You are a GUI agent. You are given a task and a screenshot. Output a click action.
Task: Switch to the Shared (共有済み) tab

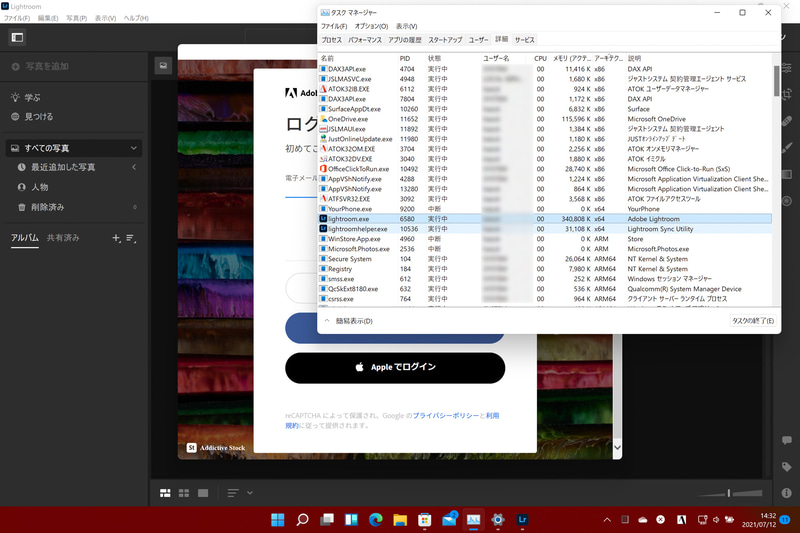tap(63, 238)
